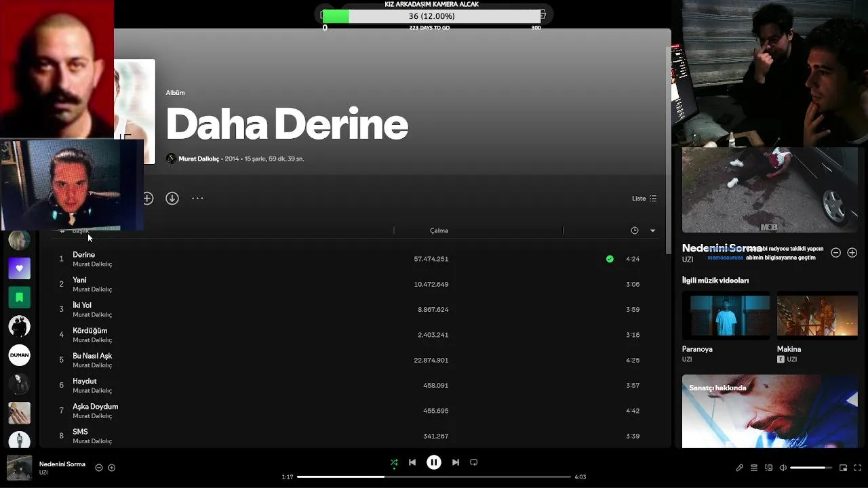868x488 pixels.
Task: Open the green bookmark sidebar item
Action: (x=19, y=297)
